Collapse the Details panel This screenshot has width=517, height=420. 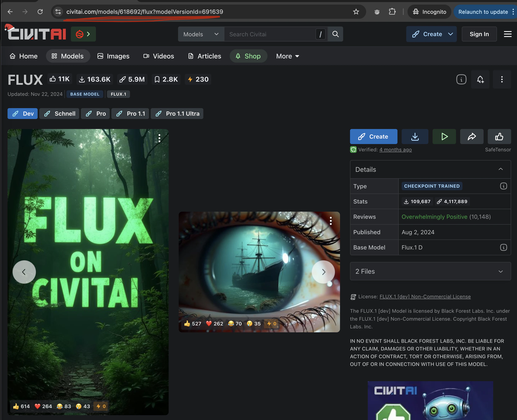[x=500, y=169]
